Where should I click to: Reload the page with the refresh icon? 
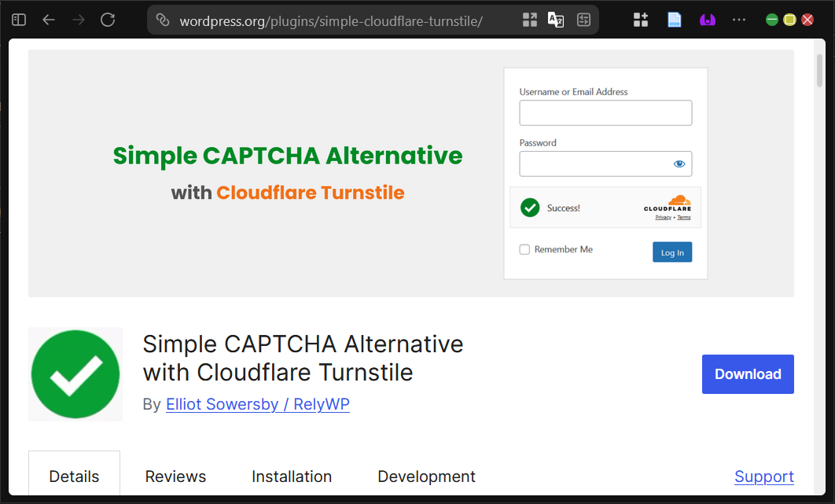[108, 20]
